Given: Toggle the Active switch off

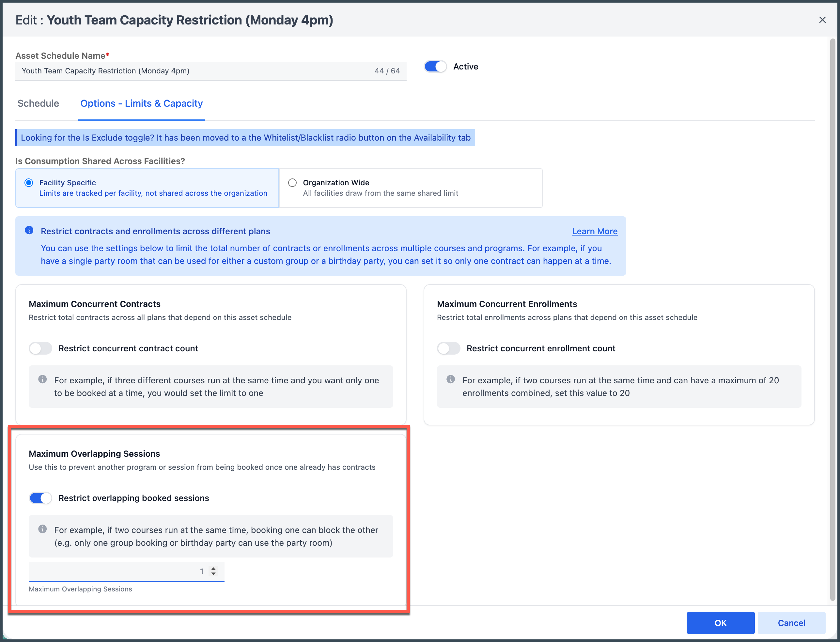Looking at the screenshot, I should pos(435,67).
